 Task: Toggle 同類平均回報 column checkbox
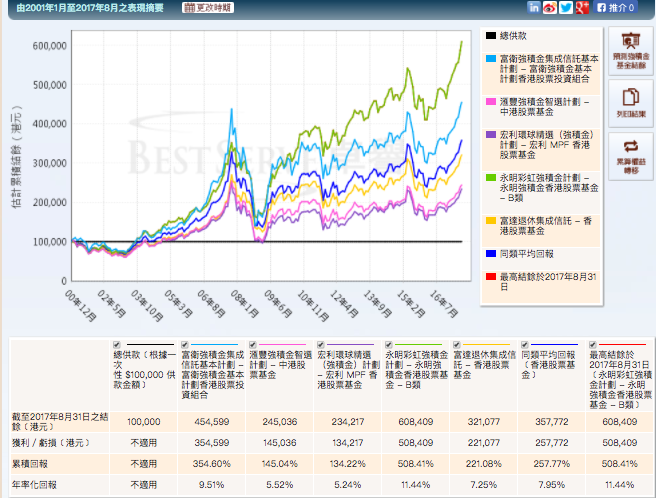tap(524, 345)
